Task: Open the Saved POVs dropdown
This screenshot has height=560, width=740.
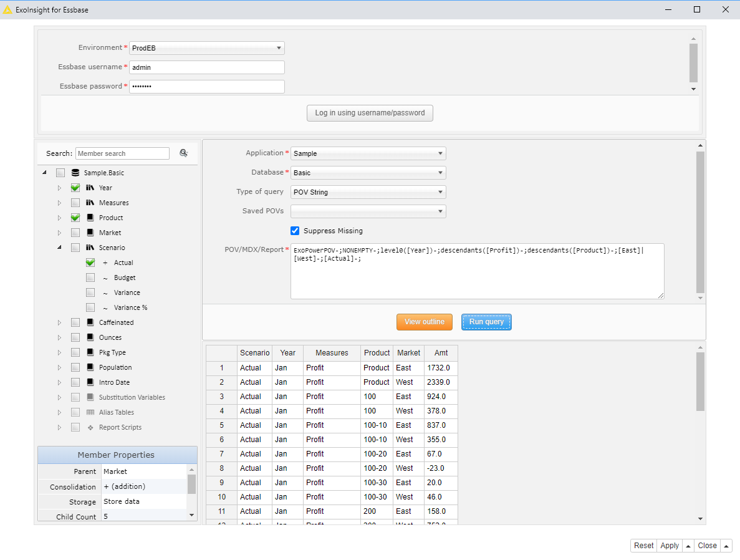Action: pos(368,211)
